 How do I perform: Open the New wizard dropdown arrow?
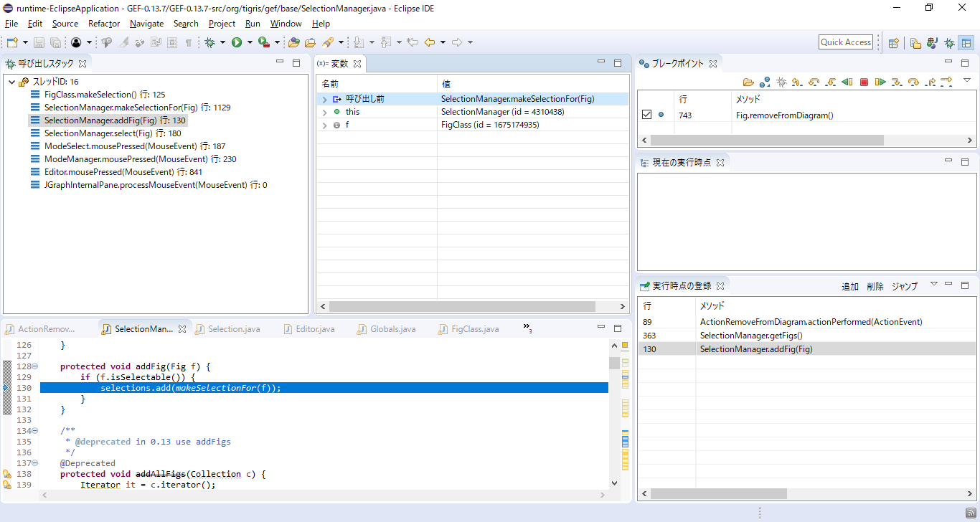25,43
